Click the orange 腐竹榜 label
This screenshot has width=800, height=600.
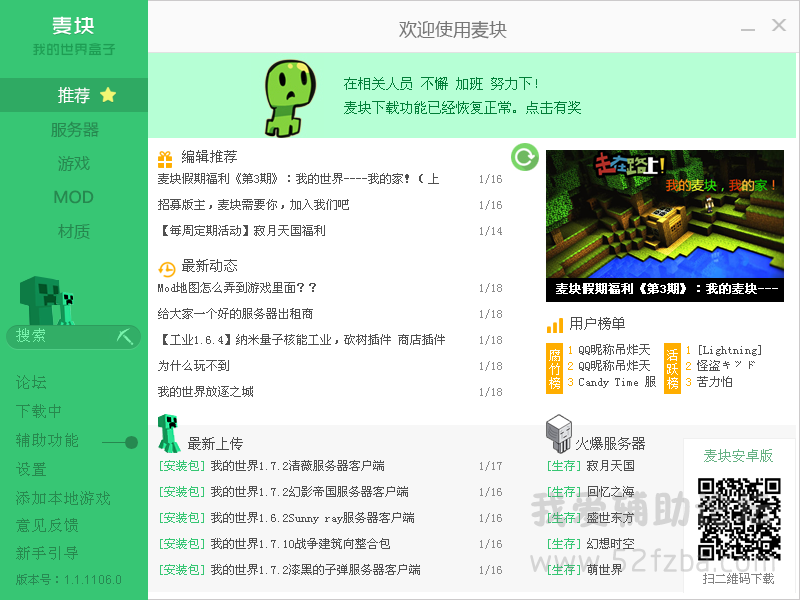click(554, 368)
